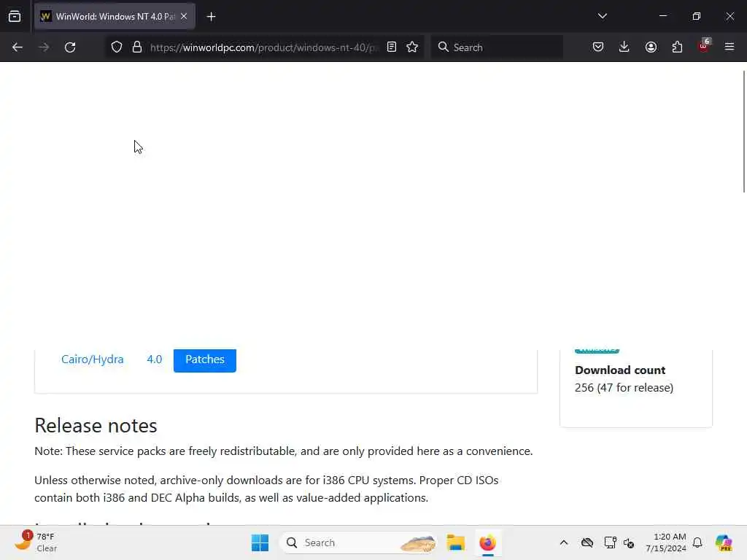Click the Download count label

pyautogui.click(x=620, y=370)
